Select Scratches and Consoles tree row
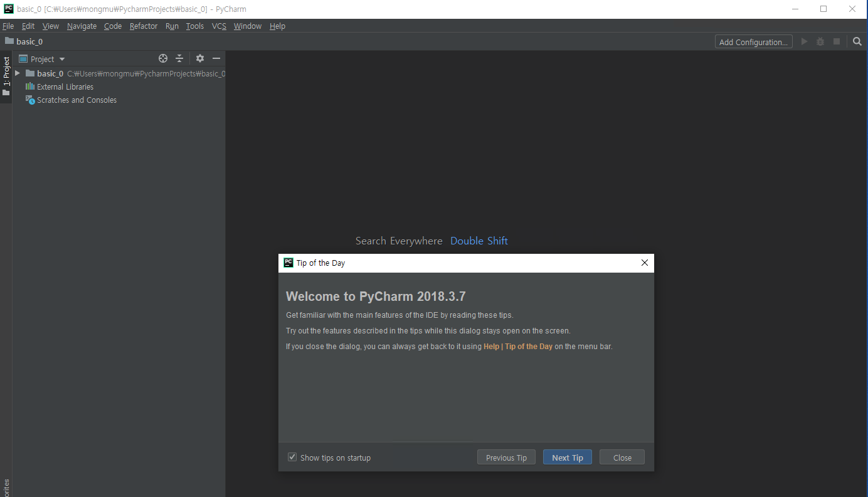The width and height of the screenshot is (868, 497). tap(119, 100)
